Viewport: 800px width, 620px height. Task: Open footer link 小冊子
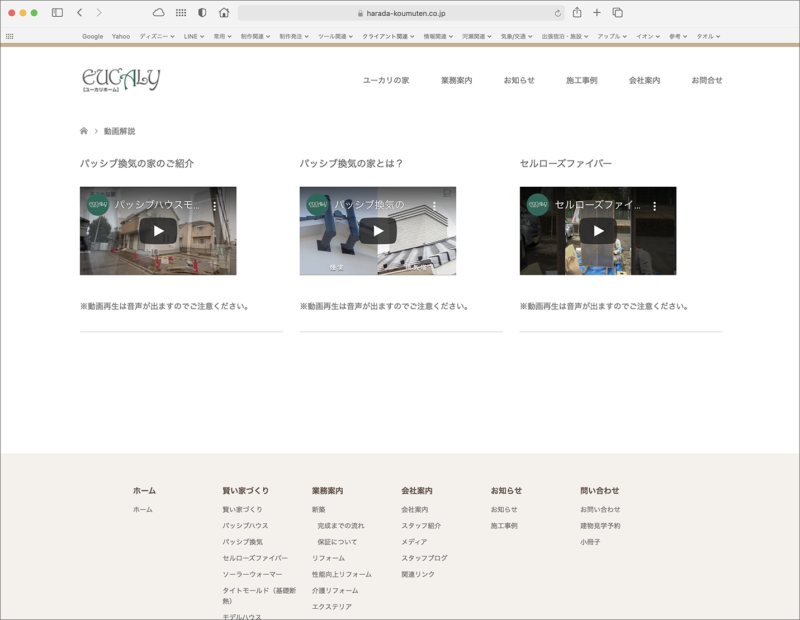pyautogui.click(x=590, y=542)
